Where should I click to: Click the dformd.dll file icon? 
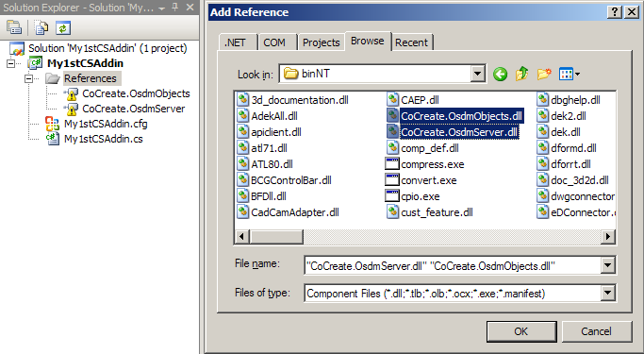[543, 148]
